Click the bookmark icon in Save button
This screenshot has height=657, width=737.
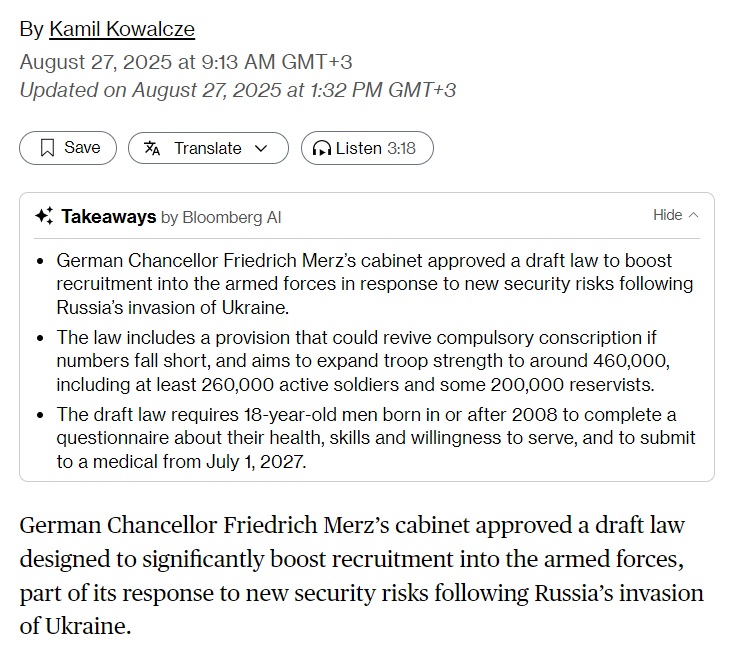click(x=47, y=148)
